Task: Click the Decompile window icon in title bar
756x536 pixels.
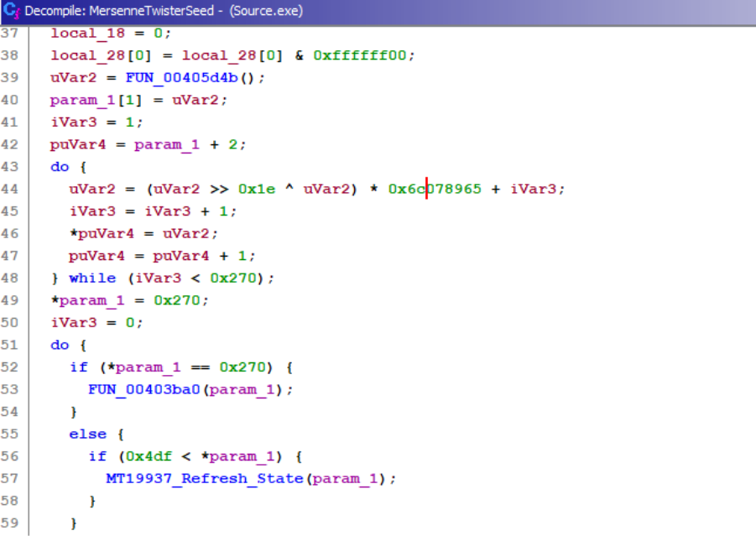Action: [x=12, y=11]
